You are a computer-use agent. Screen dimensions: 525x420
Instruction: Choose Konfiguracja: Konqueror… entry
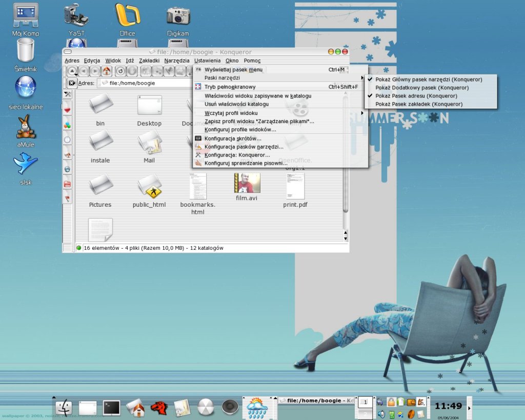(x=280, y=155)
